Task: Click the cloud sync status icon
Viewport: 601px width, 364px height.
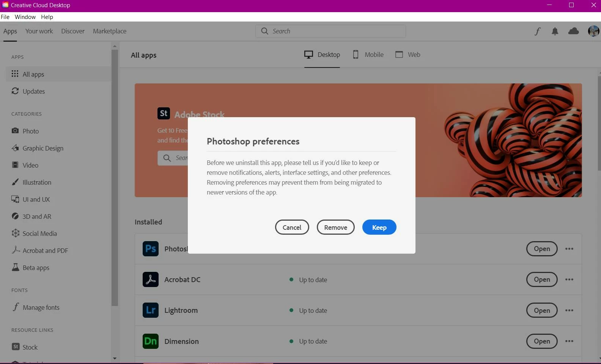Action: tap(573, 31)
